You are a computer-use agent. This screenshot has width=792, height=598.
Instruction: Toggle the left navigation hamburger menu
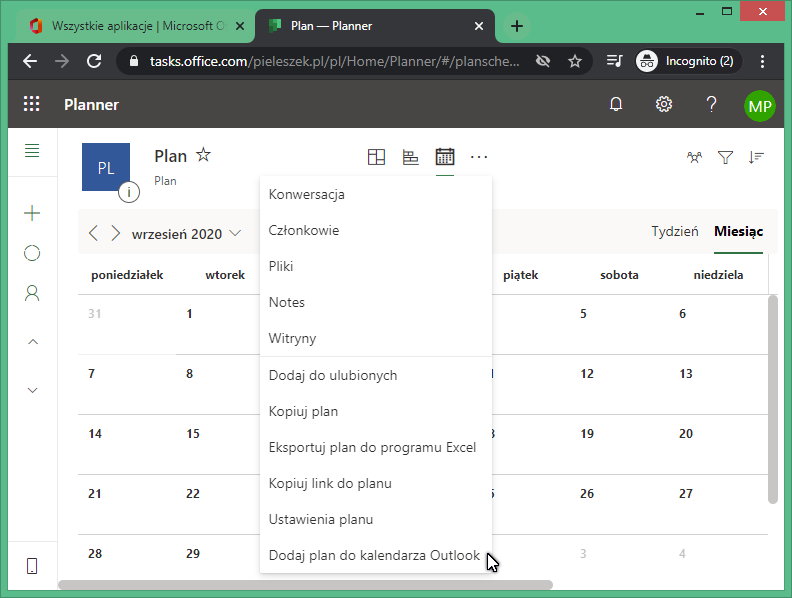32,151
